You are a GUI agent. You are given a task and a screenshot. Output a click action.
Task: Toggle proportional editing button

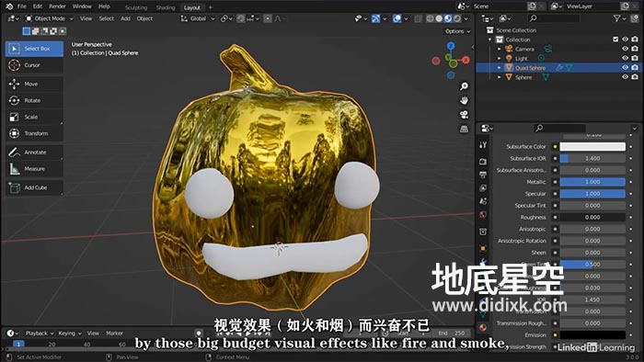pos(268,18)
